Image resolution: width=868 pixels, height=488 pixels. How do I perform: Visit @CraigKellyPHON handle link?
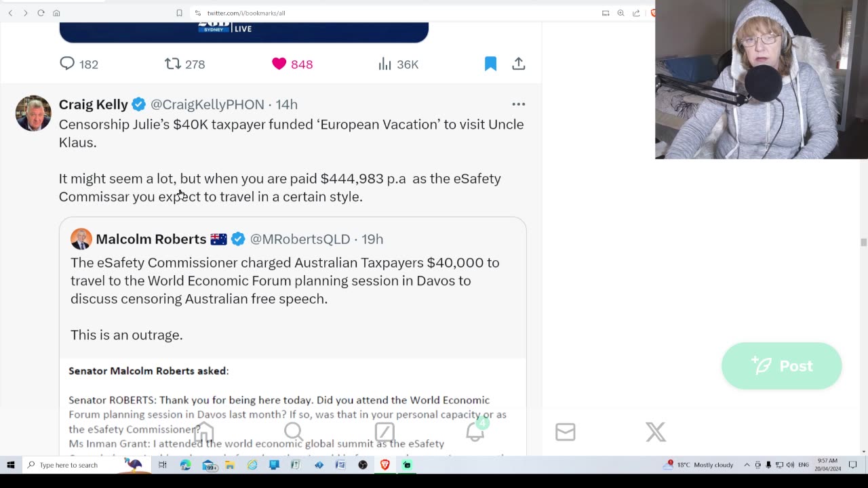tap(207, 104)
